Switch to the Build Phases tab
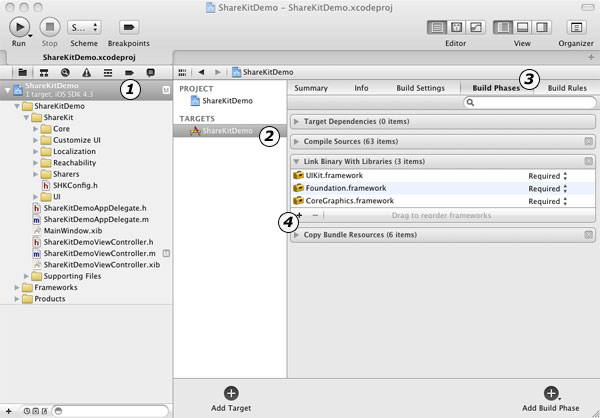 (x=496, y=88)
